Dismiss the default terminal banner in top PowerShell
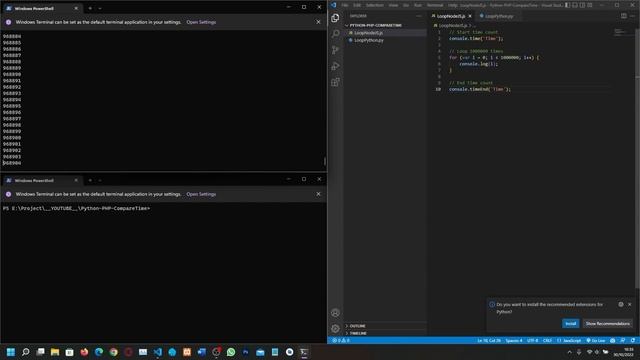The width and height of the screenshot is (640, 360). [x=318, y=22]
